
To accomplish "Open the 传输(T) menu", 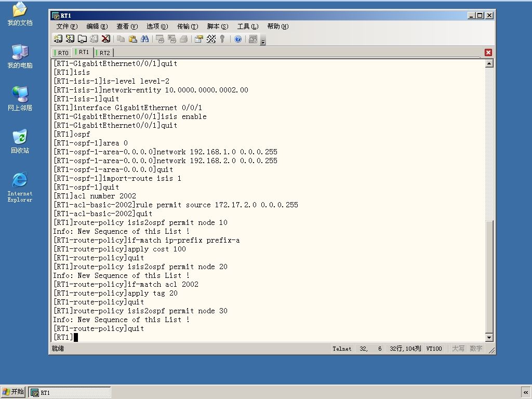I will (188, 26).
